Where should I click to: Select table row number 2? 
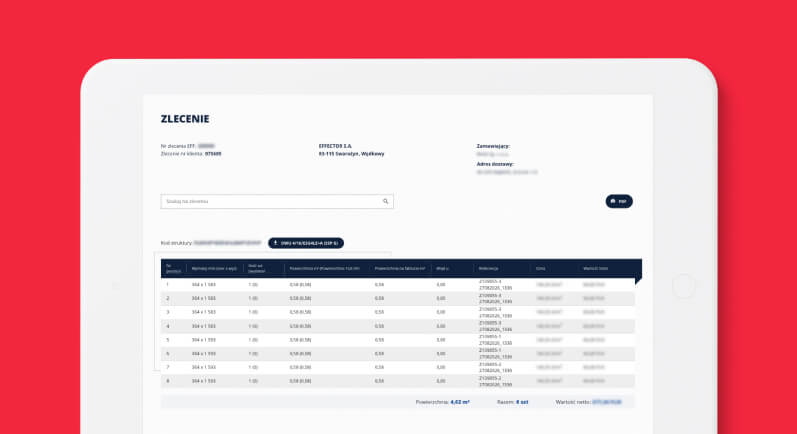click(x=398, y=298)
